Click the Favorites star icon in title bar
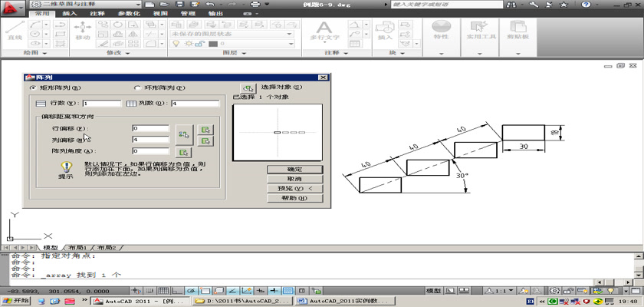 [x=564, y=4]
